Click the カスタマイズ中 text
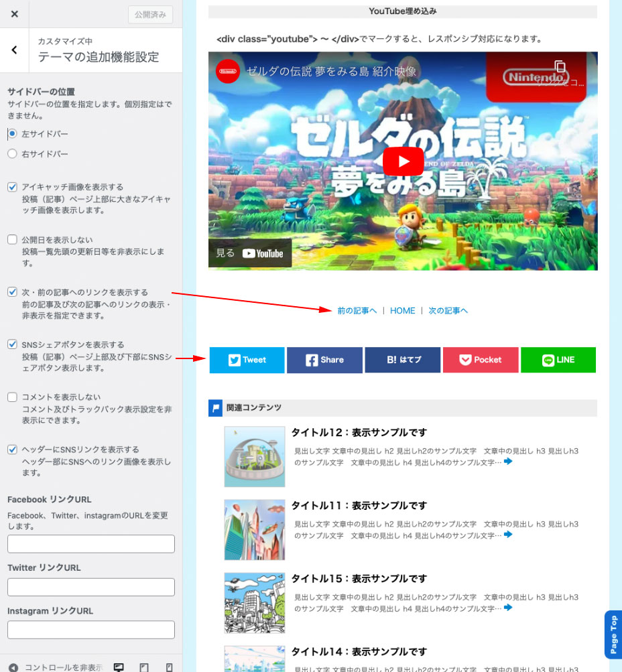 coord(65,41)
